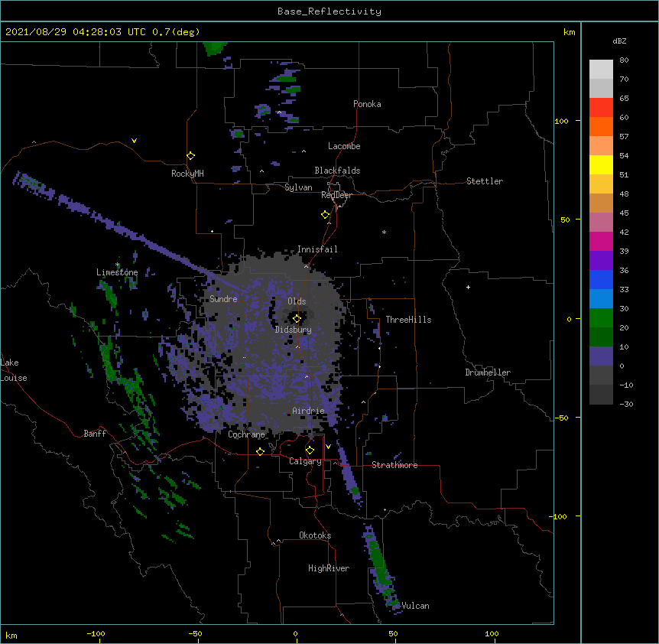659x644 pixels.
Task: Click the Drumheller label
Action: click(488, 372)
